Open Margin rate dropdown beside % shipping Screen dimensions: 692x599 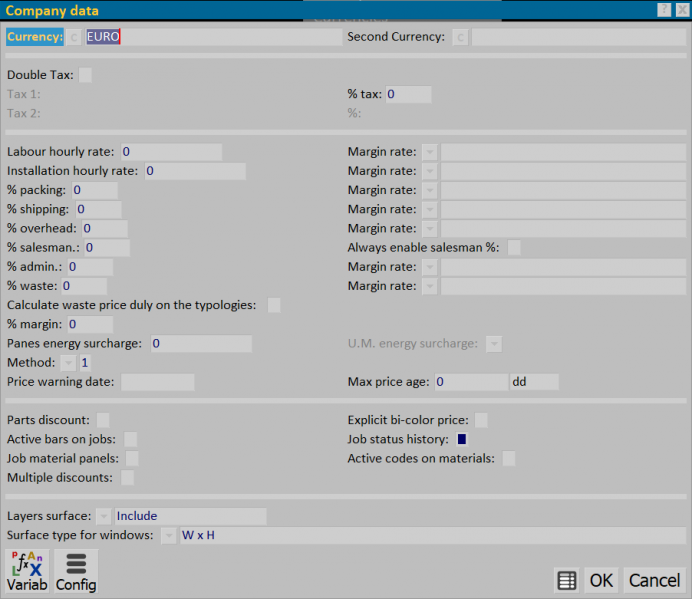click(429, 210)
